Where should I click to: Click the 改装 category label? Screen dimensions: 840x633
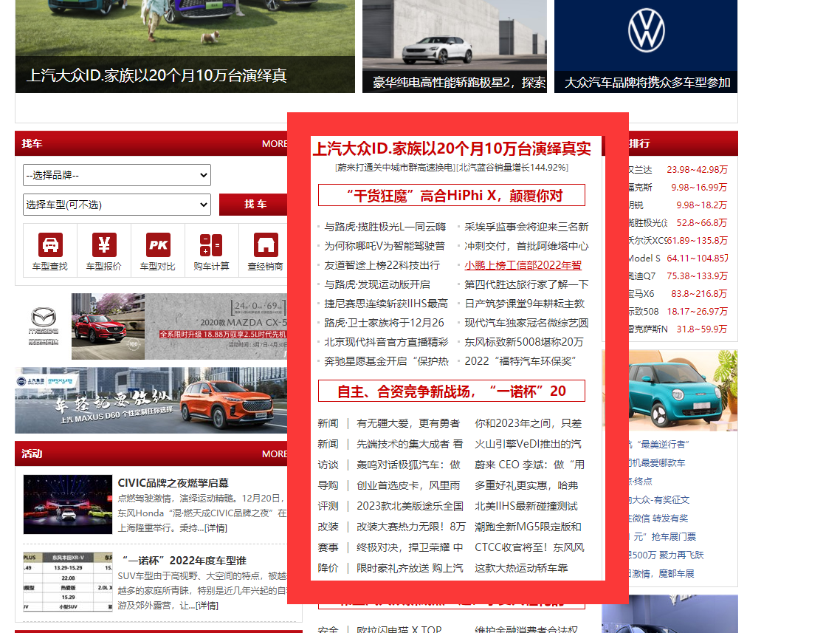point(328,527)
